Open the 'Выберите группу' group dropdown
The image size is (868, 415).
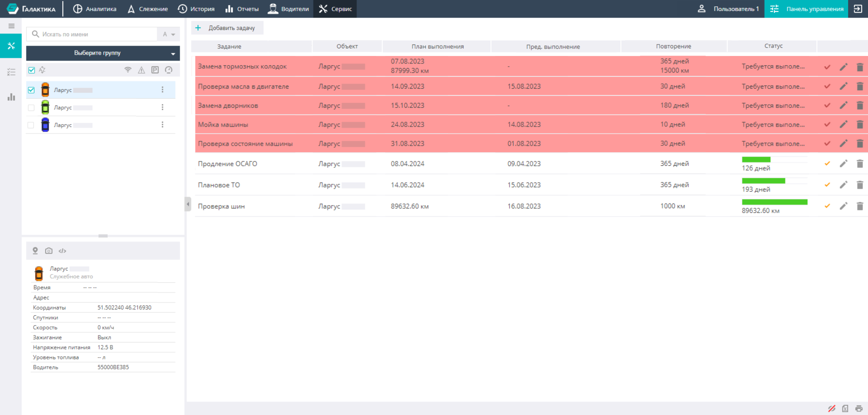click(103, 53)
